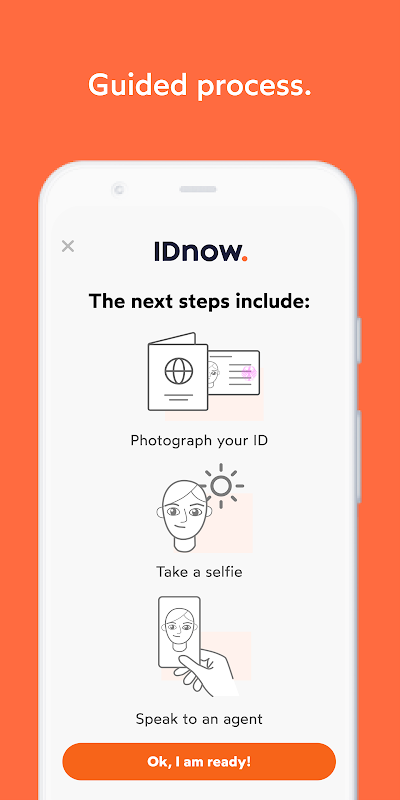Click the orange dot in the IDnow logo
This screenshot has height=800, width=400.
[245, 259]
